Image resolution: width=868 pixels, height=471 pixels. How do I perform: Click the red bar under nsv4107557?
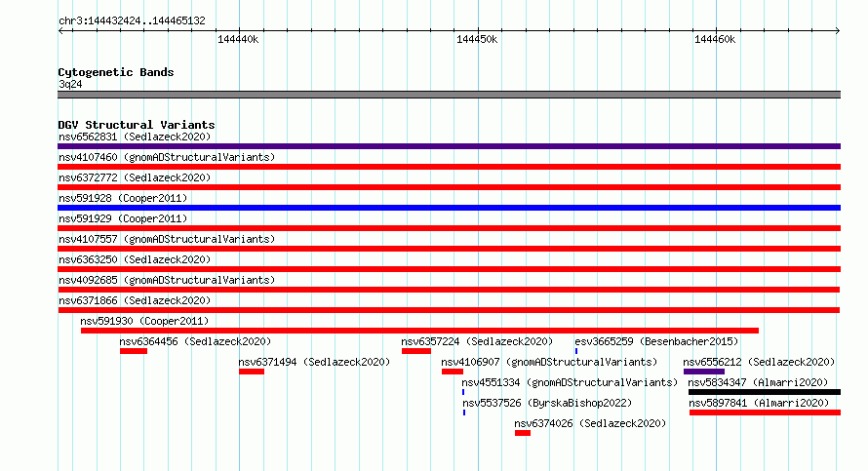point(449,249)
